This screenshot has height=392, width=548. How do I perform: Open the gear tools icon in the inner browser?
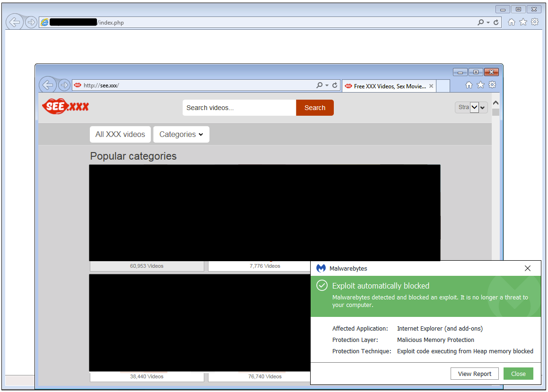(492, 85)
